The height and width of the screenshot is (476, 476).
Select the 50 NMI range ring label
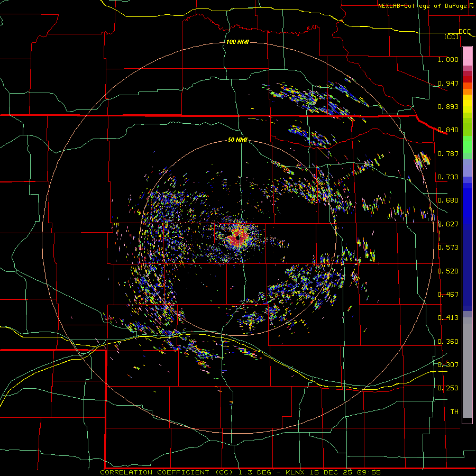click(x=237, y=140)
